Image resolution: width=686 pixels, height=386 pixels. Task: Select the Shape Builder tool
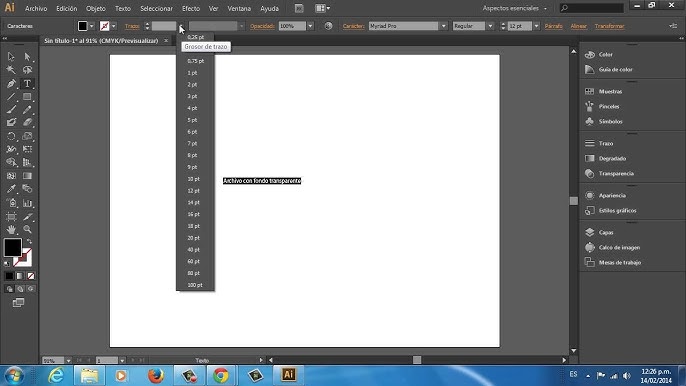[11, 162]
